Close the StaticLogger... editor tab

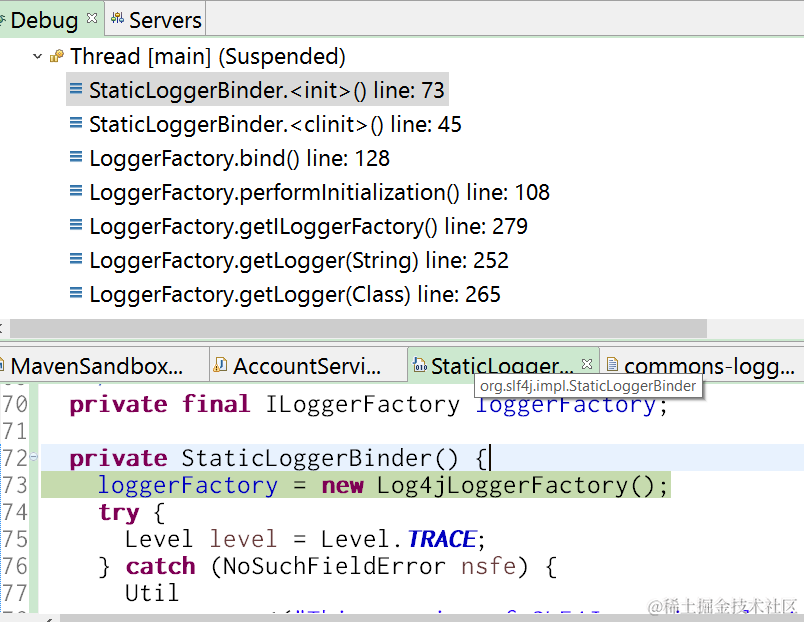click(x=587, y=364)
